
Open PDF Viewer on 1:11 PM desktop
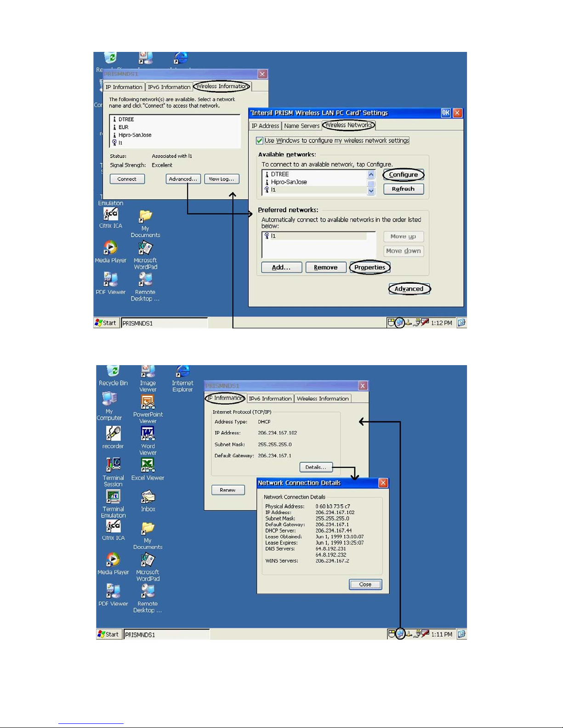click(113, 595)
